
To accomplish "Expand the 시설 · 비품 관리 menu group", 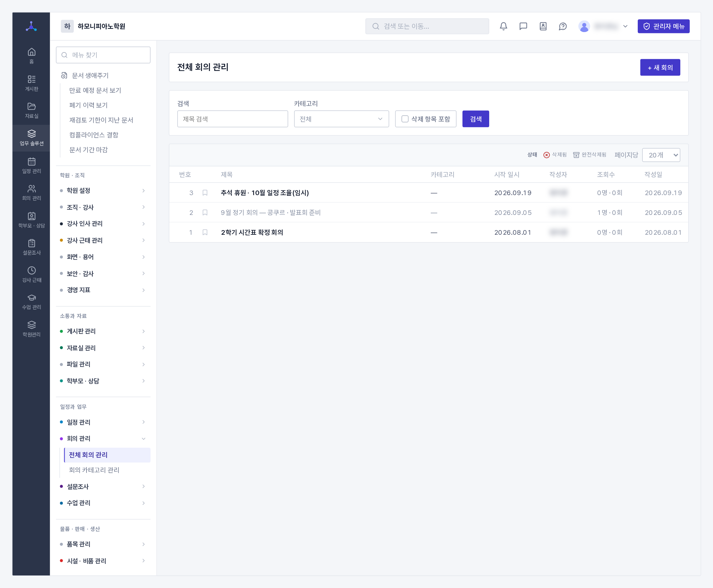I will (x=103, y=561).
